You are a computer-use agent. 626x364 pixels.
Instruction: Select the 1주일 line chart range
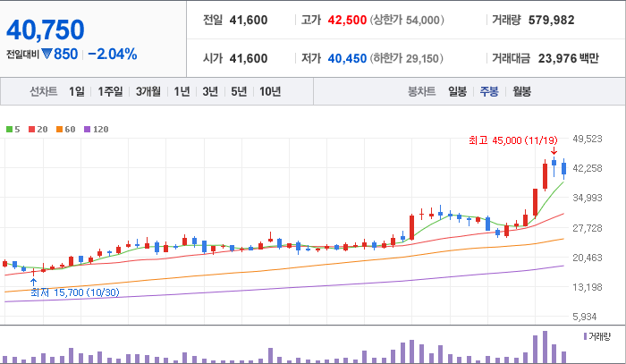click(x=110, y=91)
